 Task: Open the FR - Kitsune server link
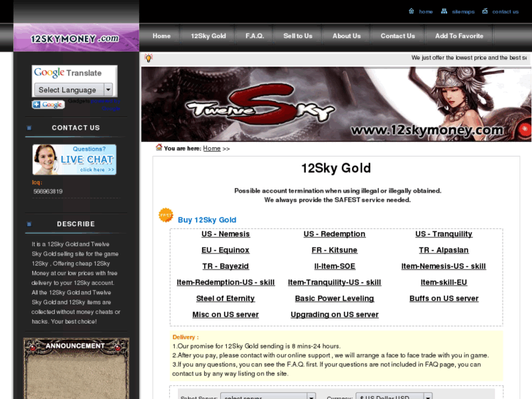tap(334, 250)
